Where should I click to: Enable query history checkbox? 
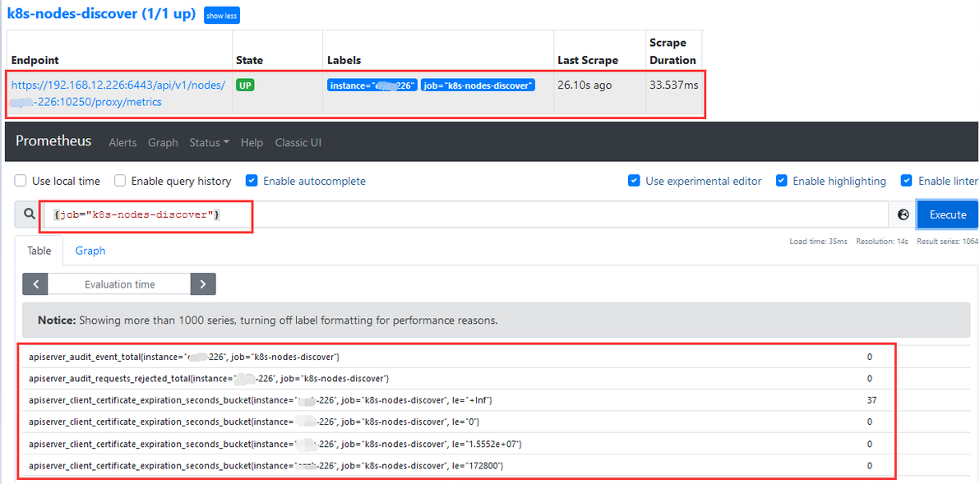(120, 181)
